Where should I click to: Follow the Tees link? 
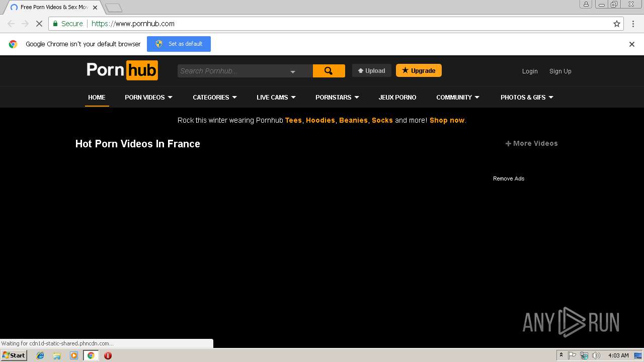click(x=293, y=121)
